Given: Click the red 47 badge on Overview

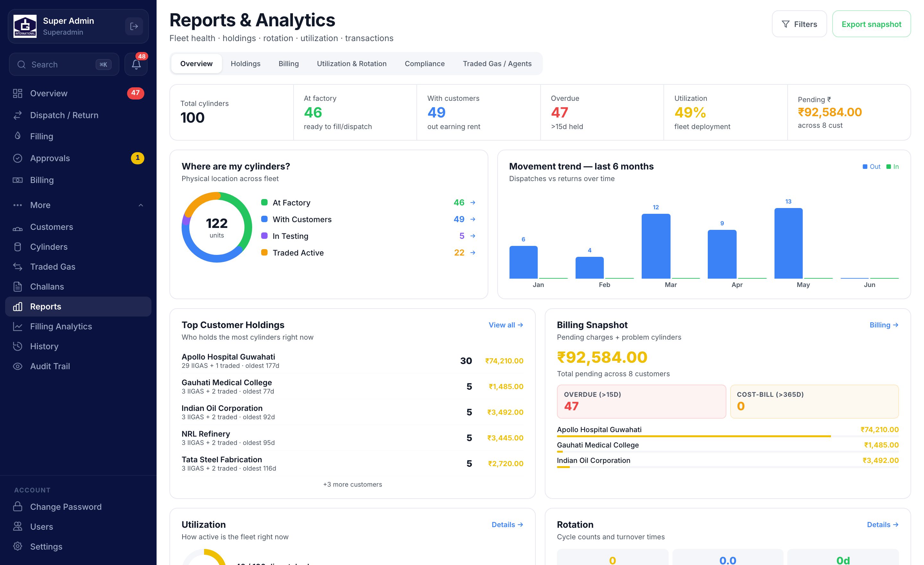Looking at the screenshot, I should 135,93.
